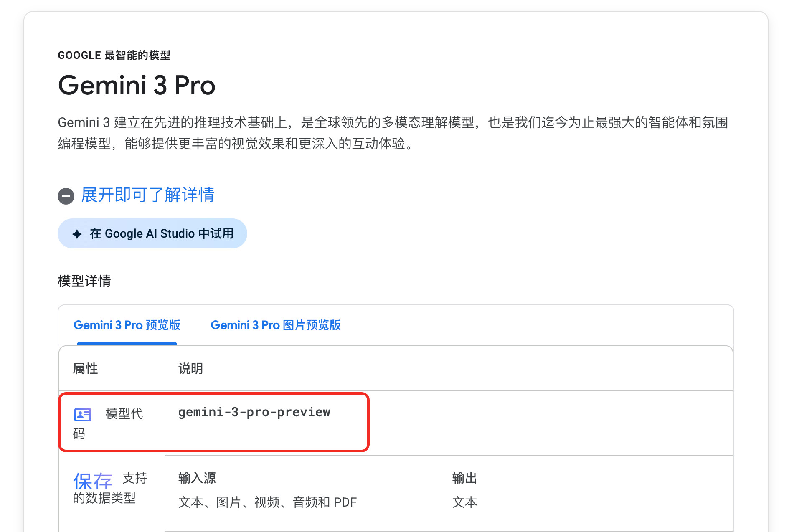
Task: Click the 的数据类型 row label
Action: tap(104, 498)
